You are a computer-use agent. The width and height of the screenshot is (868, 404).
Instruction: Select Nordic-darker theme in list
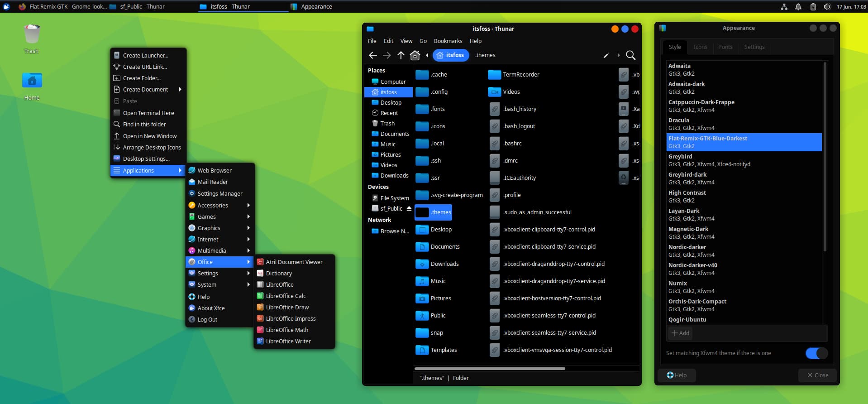pos(744,251)
